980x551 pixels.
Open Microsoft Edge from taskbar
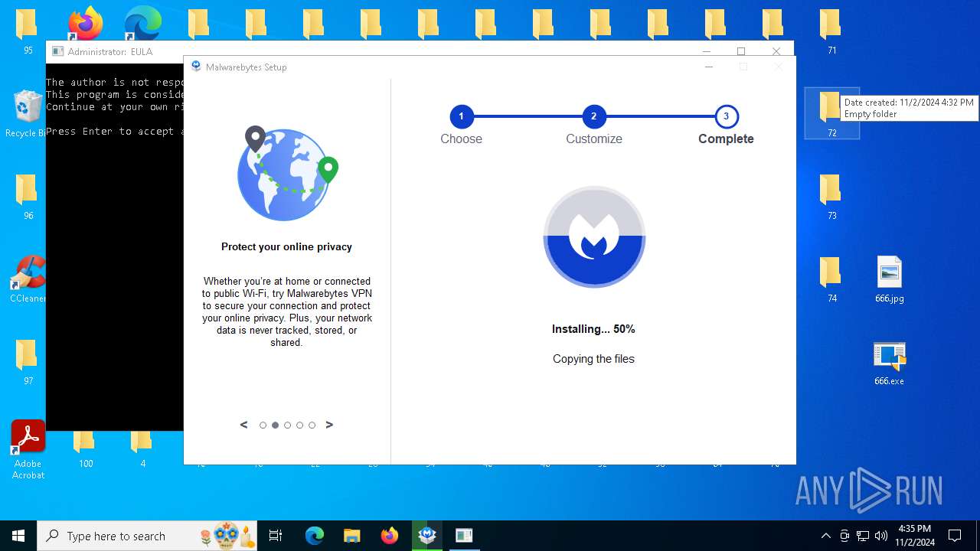314,536
